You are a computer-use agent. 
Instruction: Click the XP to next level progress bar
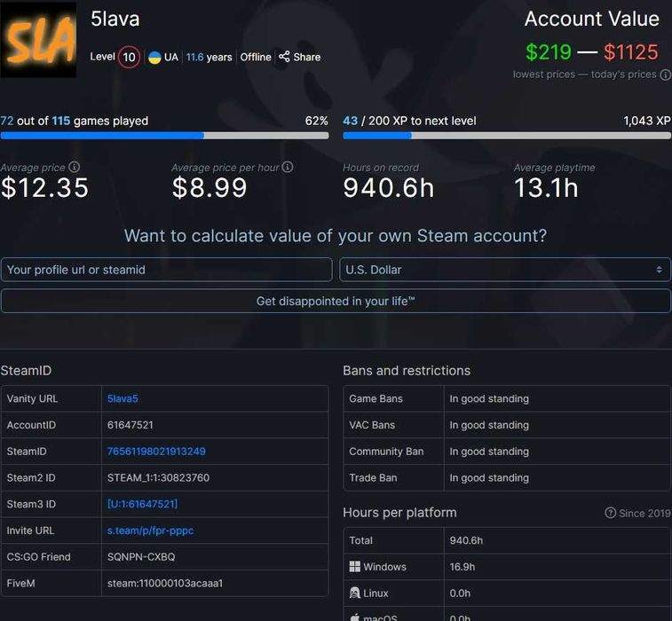507,136
